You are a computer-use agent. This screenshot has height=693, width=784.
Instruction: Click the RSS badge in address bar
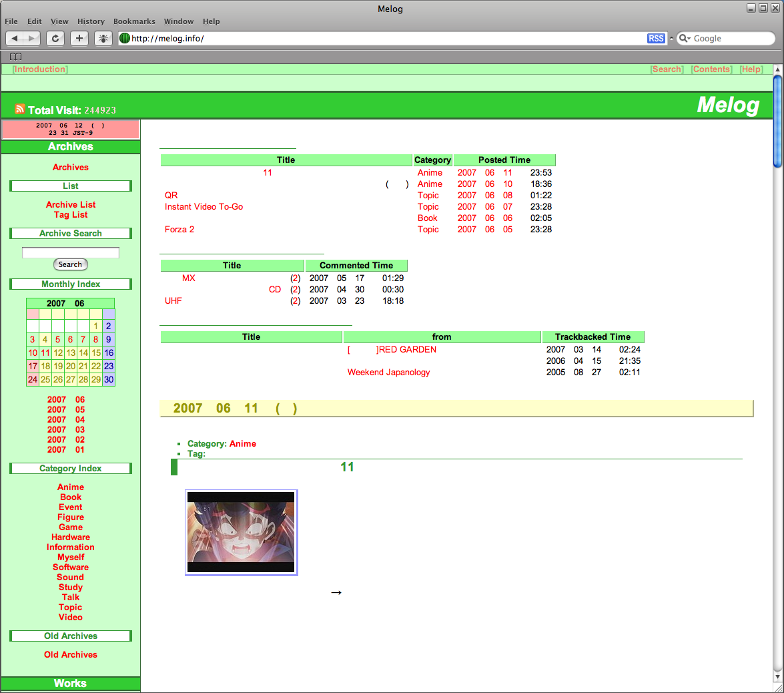(x=655, y=39)
